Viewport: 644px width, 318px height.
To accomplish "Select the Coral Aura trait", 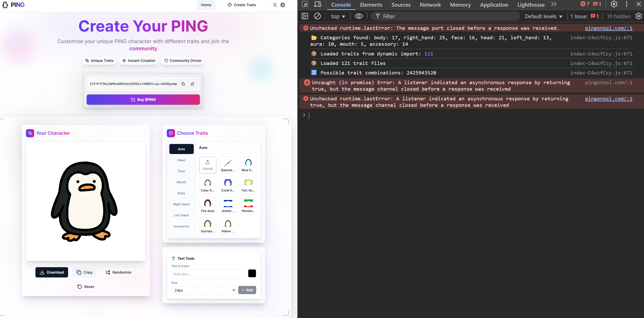I will point(228,185).
